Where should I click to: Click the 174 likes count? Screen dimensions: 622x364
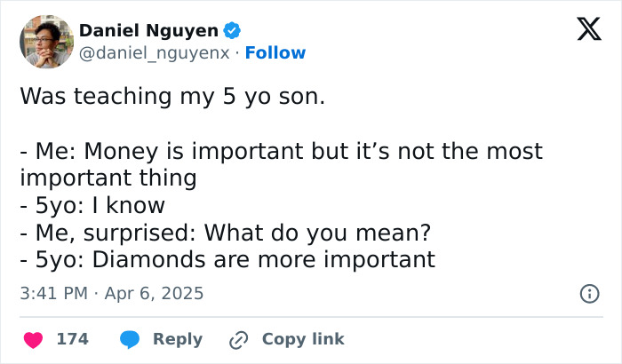pyautogui.click(x=72, y=339)
